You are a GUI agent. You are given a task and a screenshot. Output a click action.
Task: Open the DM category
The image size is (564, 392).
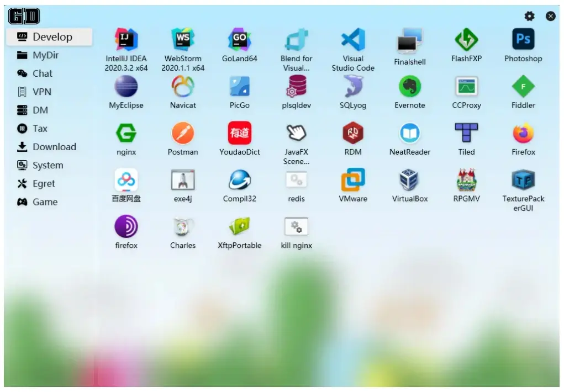point(49,110)
